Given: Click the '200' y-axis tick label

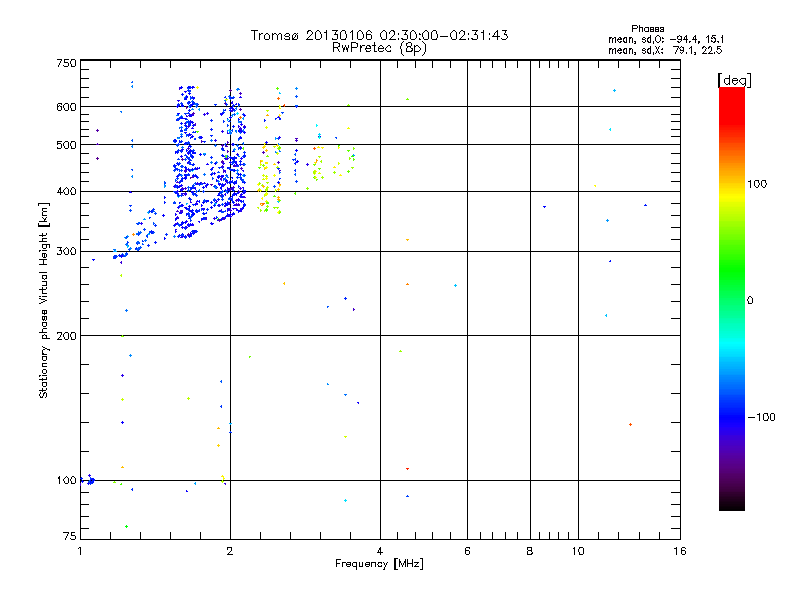Looking at the screenshot, I should tap(66, 336).
